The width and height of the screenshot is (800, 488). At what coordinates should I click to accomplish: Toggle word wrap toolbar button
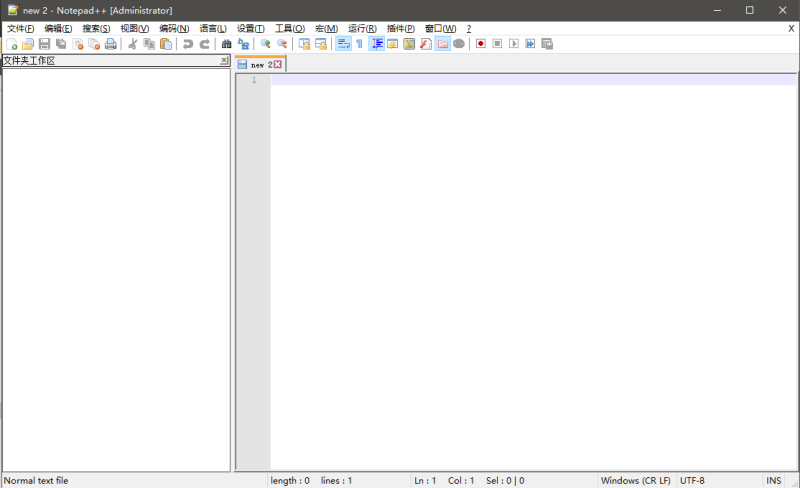pyautogui.click(x=343, y=44)
